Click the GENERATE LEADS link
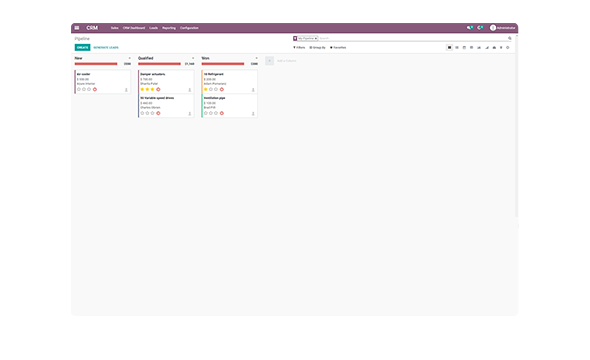The image size is (590, 360). tap(106, 48)
